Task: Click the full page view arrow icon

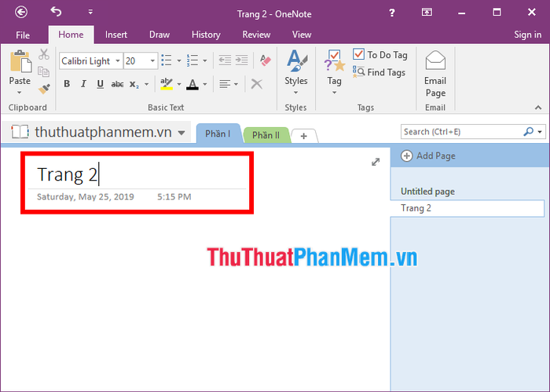Action: [376, 162]
